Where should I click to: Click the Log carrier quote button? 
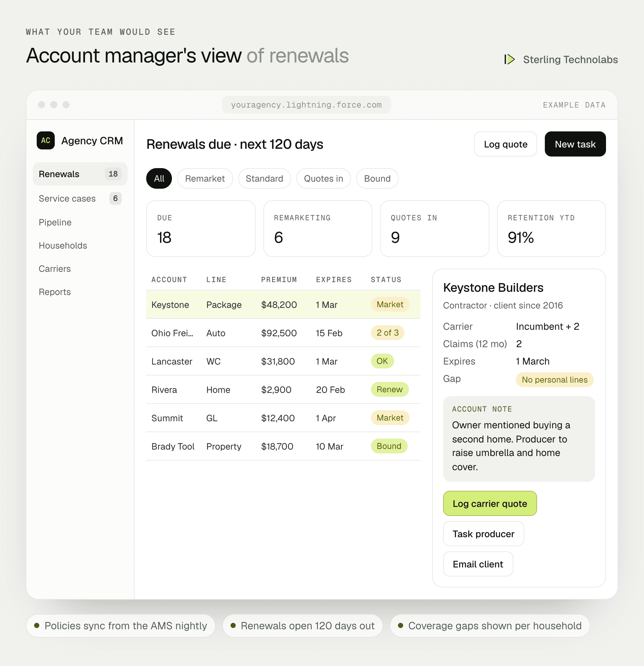click(x=490, y=504)
